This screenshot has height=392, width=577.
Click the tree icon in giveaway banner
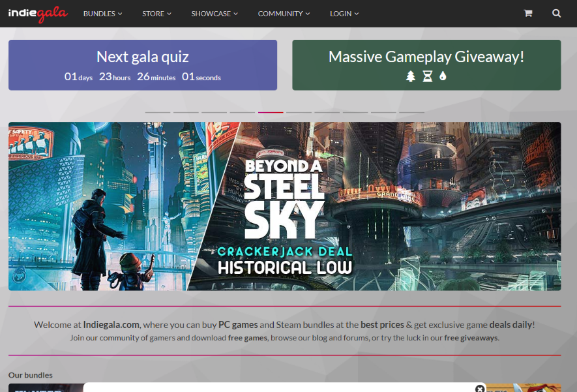pyautogui.click(x=411, y=76)
